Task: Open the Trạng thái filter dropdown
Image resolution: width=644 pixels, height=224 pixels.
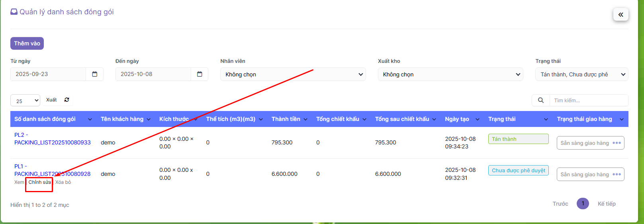Action: (x=581, y=74)
